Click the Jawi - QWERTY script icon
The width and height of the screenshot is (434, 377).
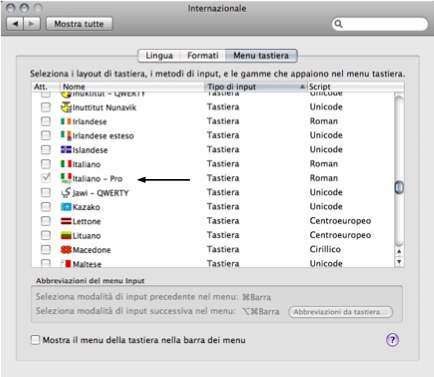(x=66, y=193)
